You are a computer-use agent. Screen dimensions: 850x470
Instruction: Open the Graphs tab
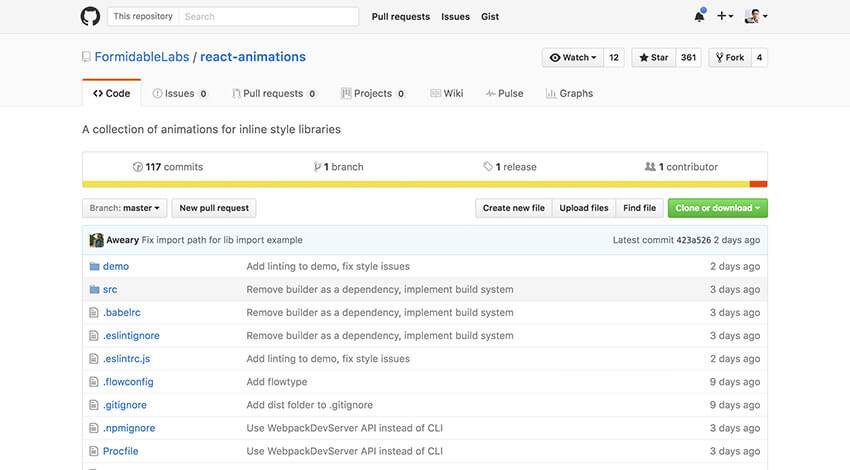569,93
